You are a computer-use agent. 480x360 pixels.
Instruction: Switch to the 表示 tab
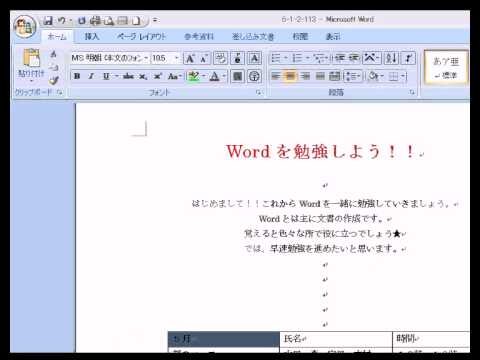(333, 37)
